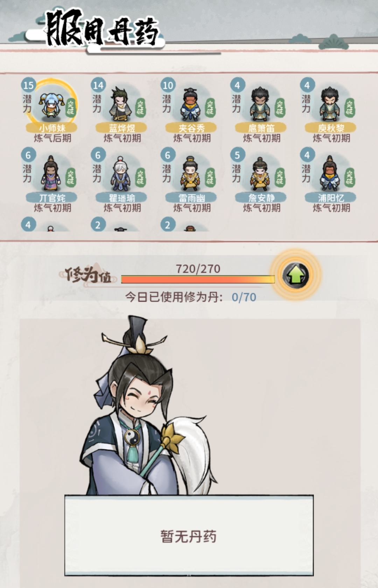Tap the 突破 badge beside 浦阳忆
Image resolution: width=378 pixels, height=588 pixels.
pos(350,177)
